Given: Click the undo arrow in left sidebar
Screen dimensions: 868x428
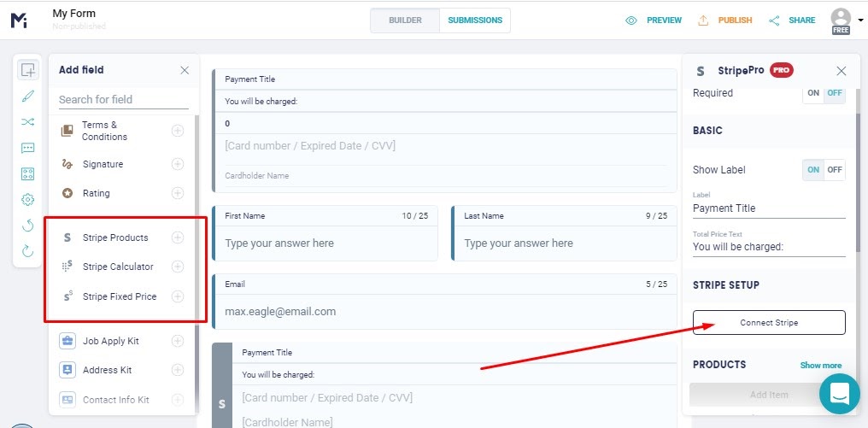Looking at the screenshot, I should [28, 225].
